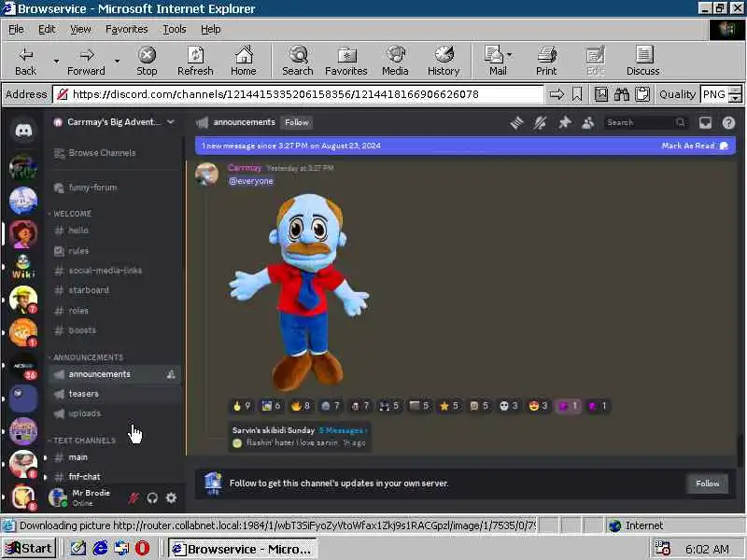Open the Search toolbar button

pyautogui.click(x=298, y=61)
